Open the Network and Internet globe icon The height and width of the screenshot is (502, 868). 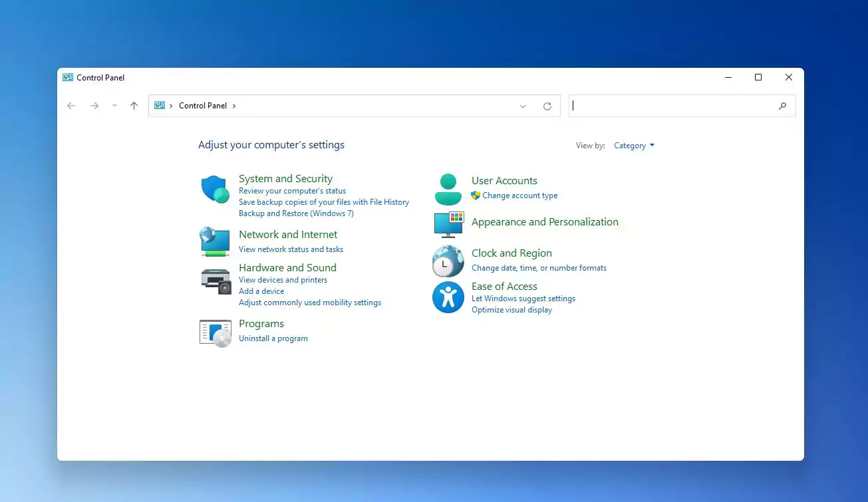pos(215,241)
